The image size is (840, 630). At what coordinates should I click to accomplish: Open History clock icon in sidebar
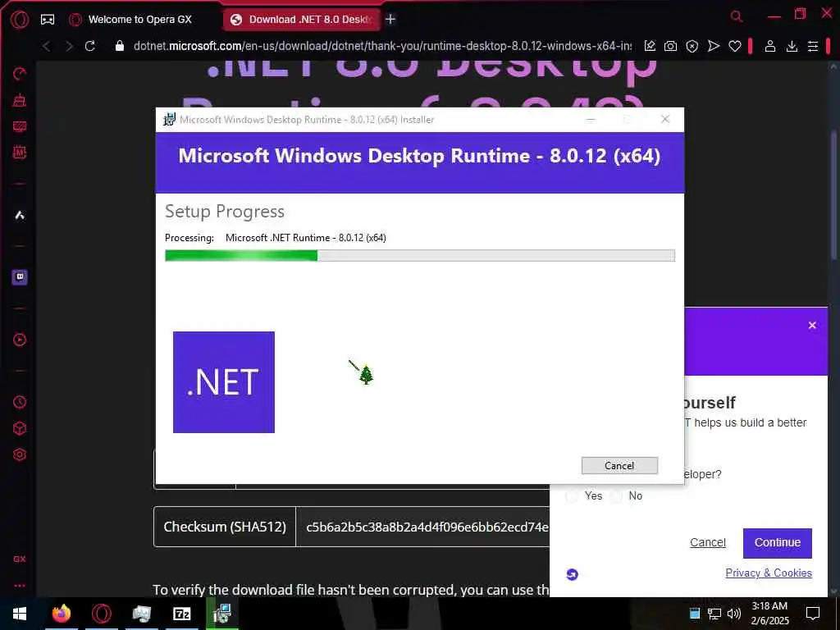tap(20, 402)
